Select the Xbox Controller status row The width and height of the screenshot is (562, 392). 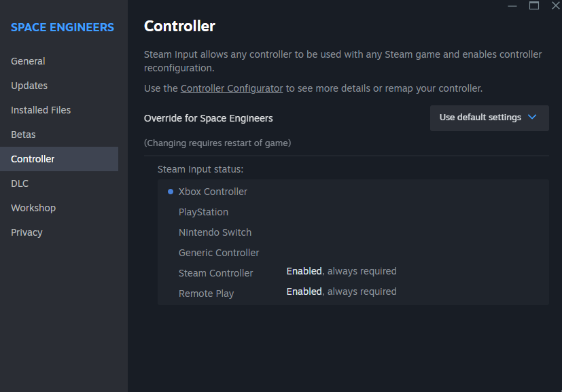[213, 192]
